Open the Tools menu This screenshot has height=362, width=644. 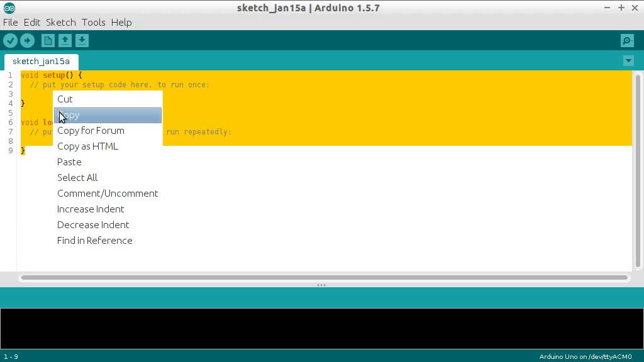click(93, 23)
